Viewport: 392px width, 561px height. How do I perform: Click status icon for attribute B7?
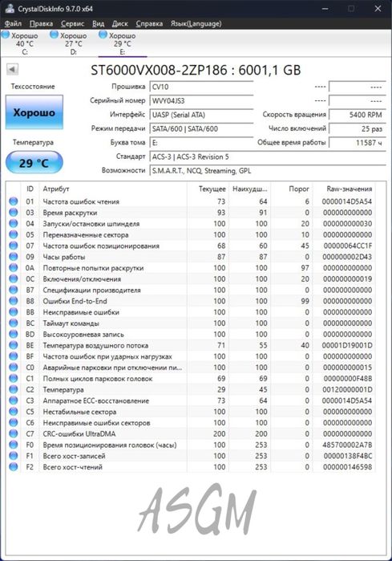click(13, 290)
